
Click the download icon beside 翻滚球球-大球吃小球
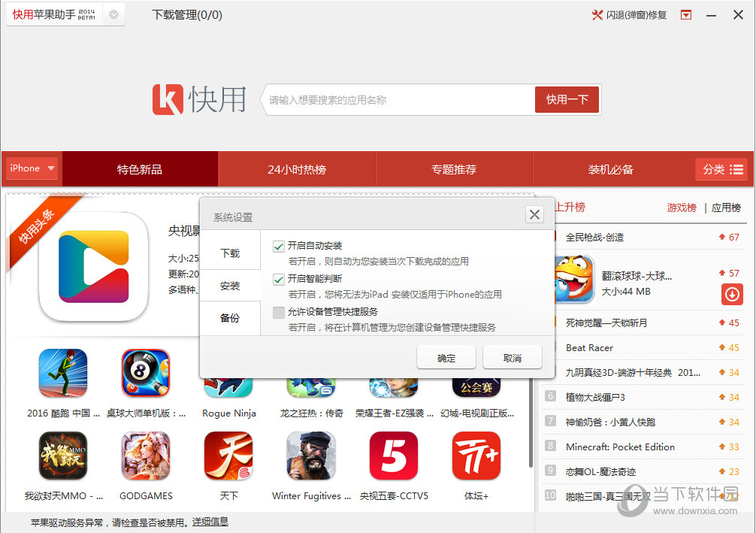[732, 295]
